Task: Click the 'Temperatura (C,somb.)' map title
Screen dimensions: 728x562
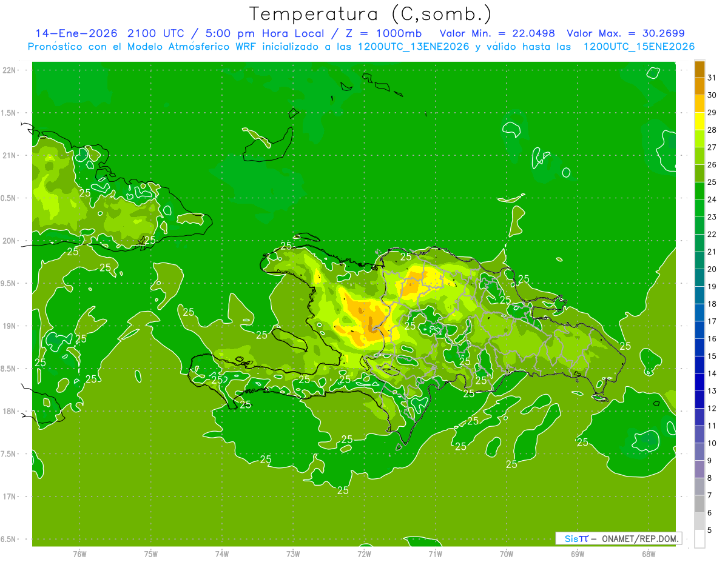Action: coord(371,14)
